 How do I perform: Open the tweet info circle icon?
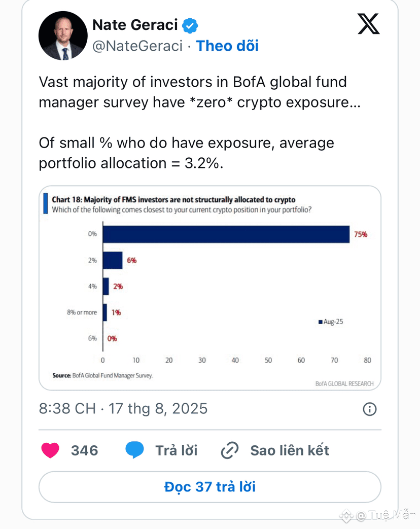click(369, 409)
